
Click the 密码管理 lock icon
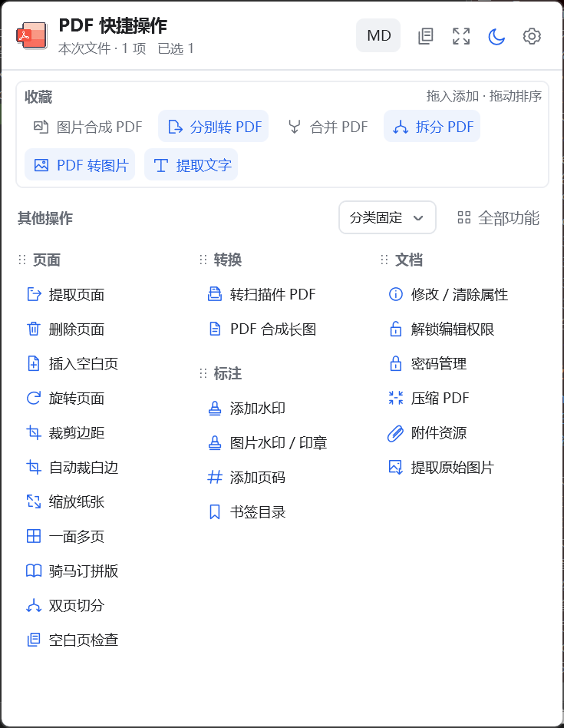396,363
